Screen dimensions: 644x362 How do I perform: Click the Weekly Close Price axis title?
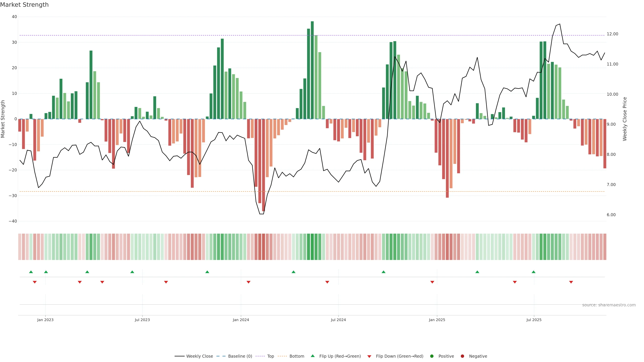tap(625, 119)
